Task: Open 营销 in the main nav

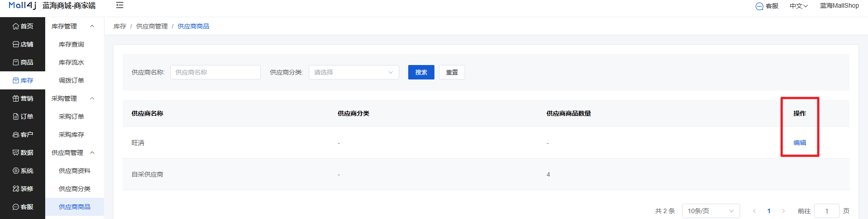Action: coord(23,98)
